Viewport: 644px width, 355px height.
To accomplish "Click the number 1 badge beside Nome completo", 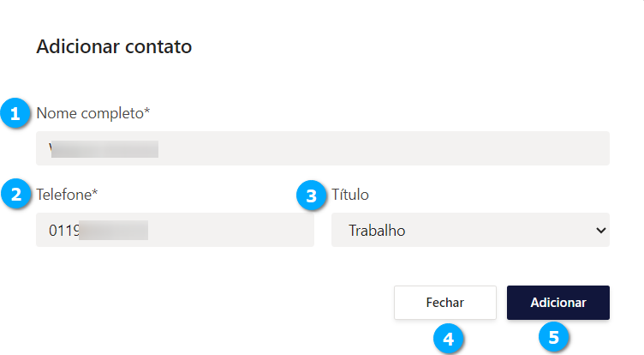I will [15, 113].
